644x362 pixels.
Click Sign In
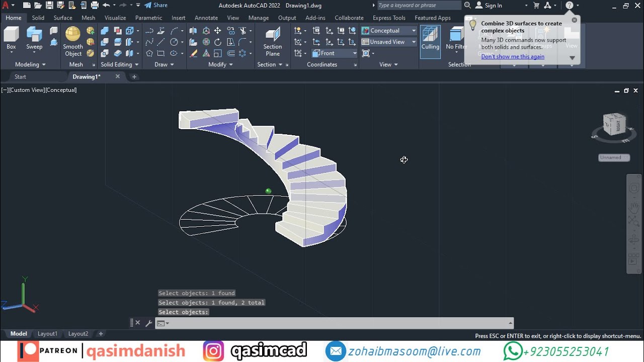tap(489, 6)
